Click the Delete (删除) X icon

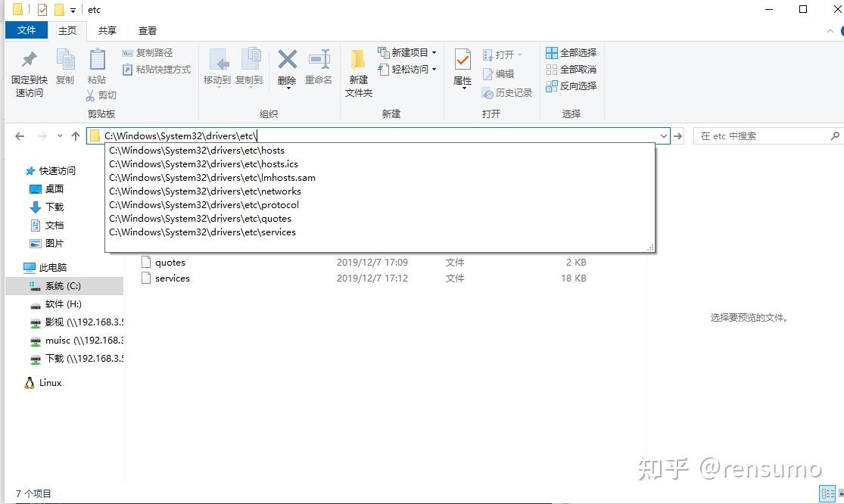[x=287, y=59]
